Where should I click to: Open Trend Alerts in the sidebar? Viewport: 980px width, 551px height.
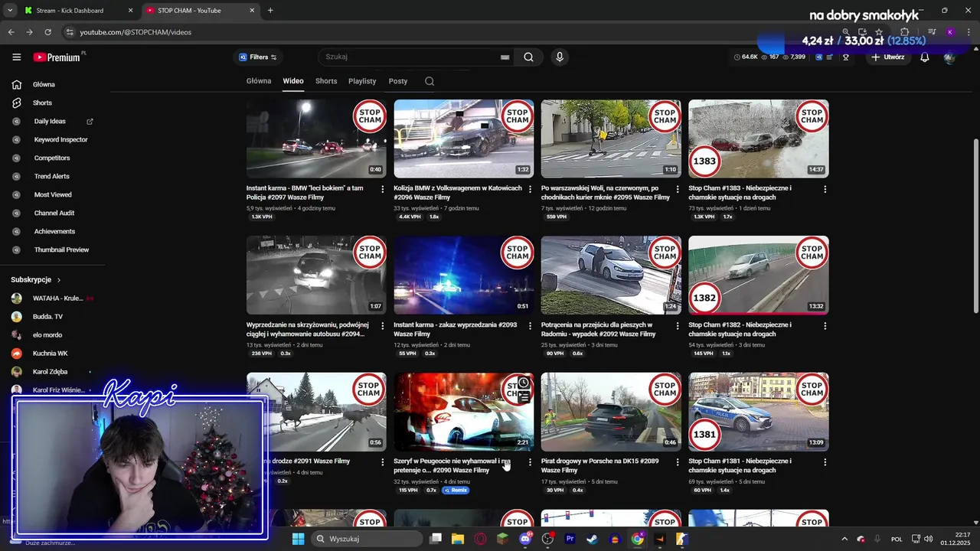point(53,176)
